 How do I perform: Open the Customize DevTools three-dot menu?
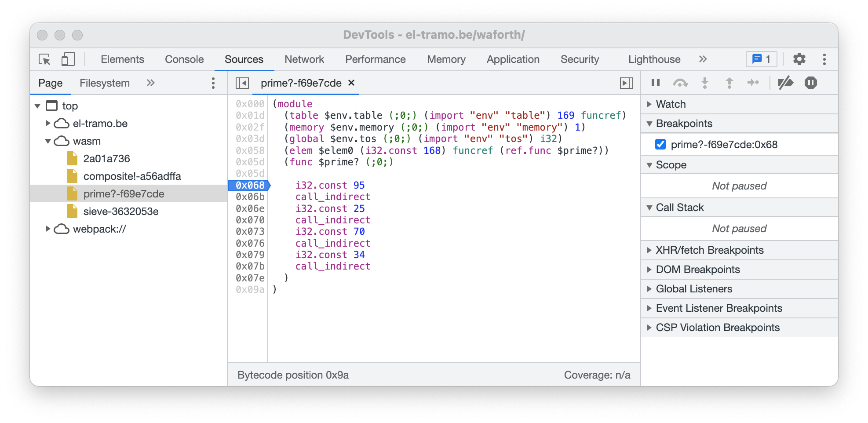click(x=824, y=59)
